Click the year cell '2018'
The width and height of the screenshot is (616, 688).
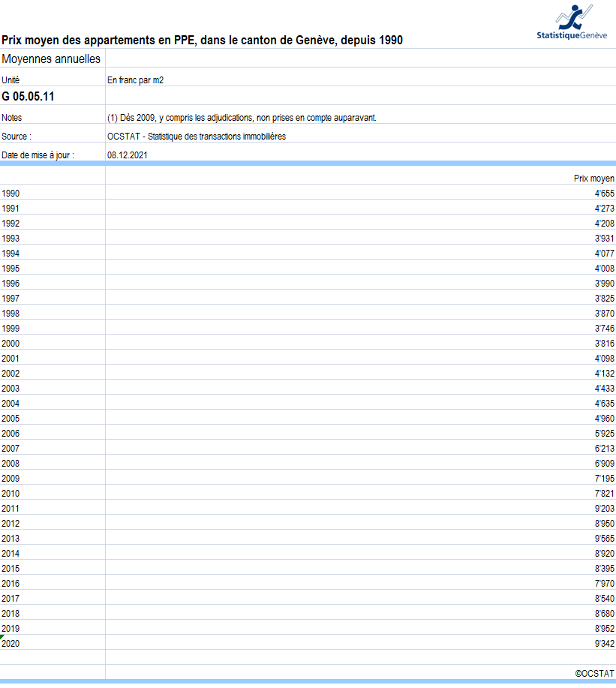pyautogui.click(x=11, y=614)
